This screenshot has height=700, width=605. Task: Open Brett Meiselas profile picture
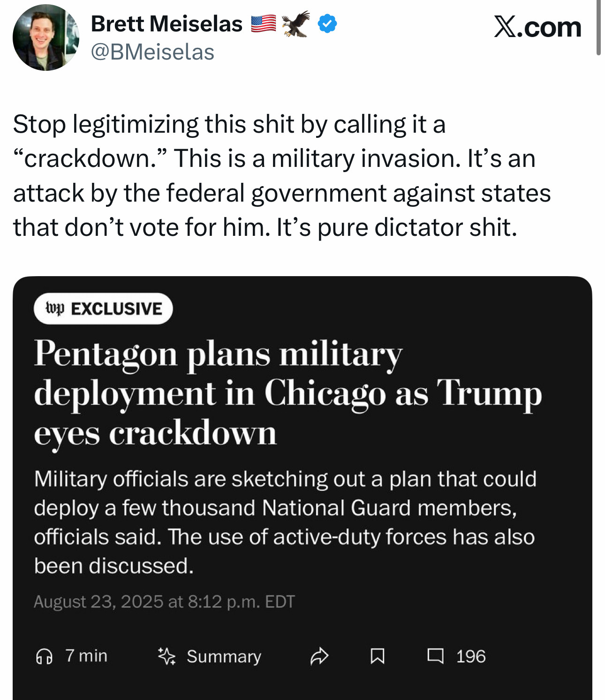46,38
